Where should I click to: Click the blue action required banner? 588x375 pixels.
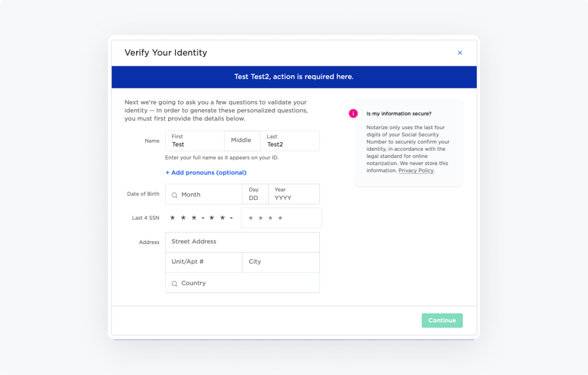click(x=294, y=77)
